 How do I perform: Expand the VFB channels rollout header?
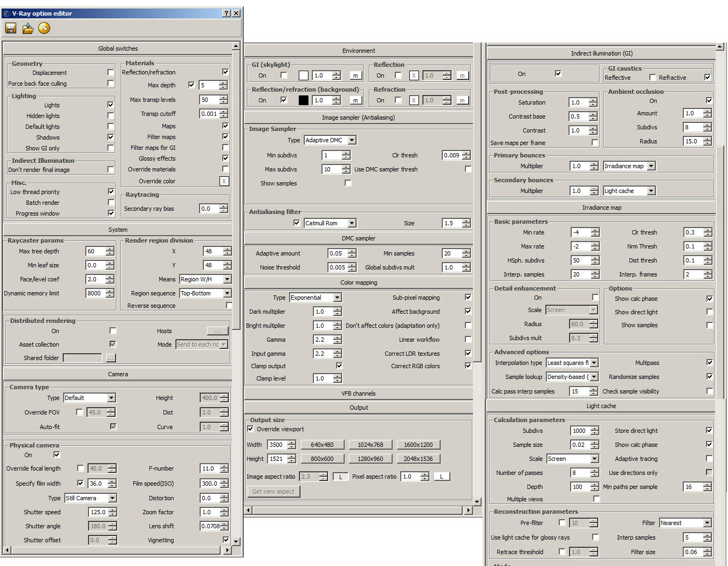359,394
